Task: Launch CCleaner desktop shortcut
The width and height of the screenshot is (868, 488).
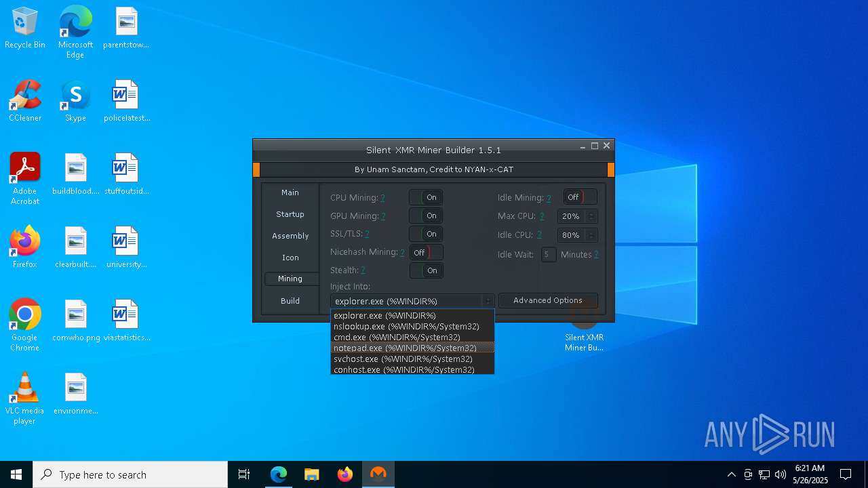Action: [25, 101]
